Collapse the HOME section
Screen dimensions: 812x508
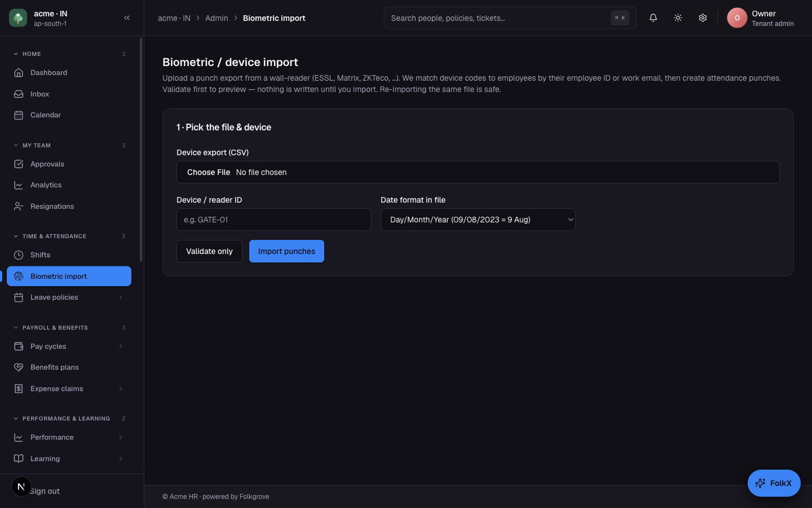pos(16,54)
